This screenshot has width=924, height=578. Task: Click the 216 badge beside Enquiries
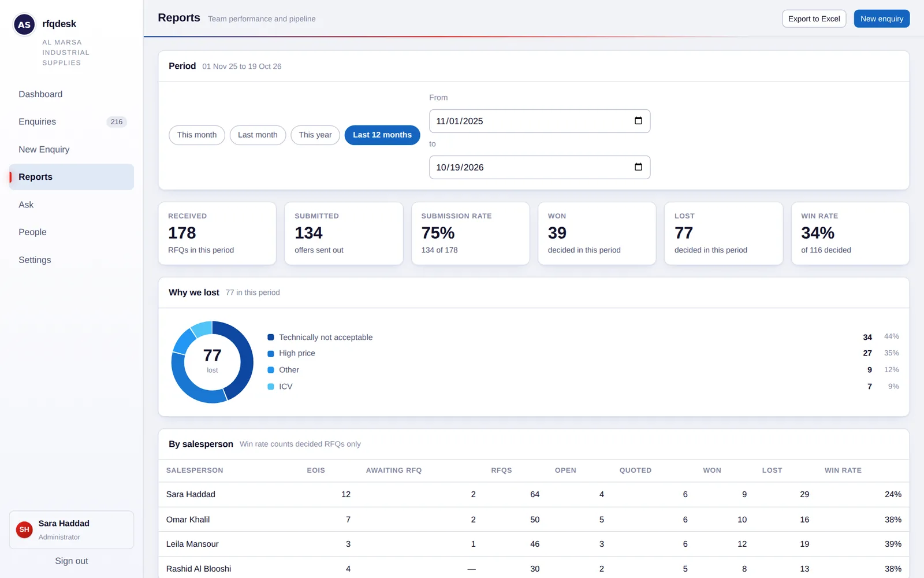[x=117, y=122]
